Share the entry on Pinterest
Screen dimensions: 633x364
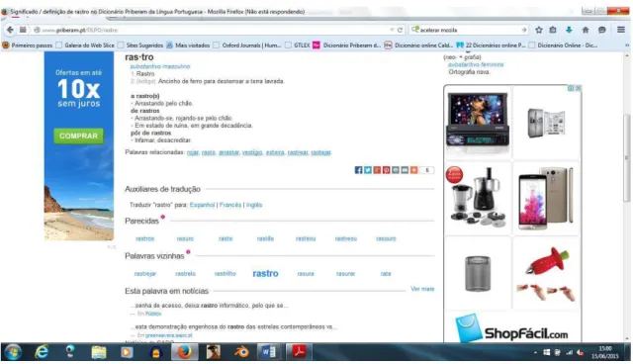click(x=387, y=170)
